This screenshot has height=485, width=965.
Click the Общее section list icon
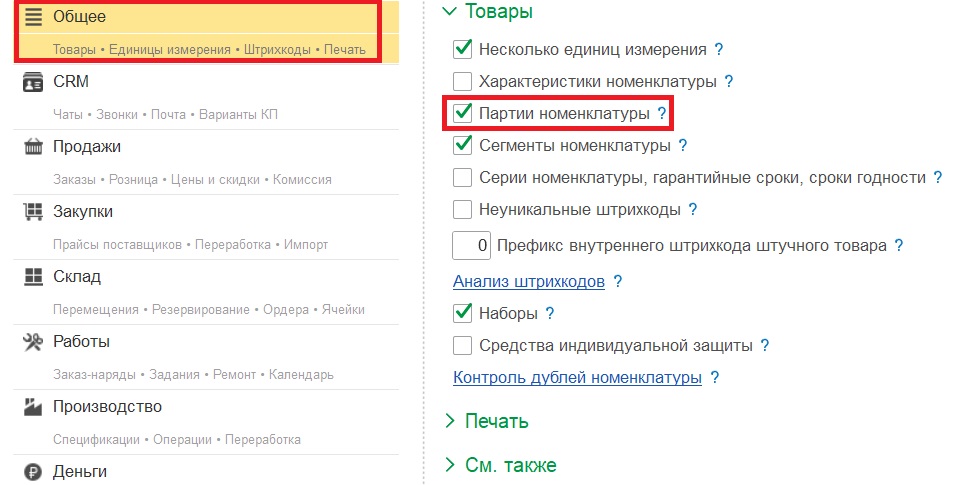33,17
